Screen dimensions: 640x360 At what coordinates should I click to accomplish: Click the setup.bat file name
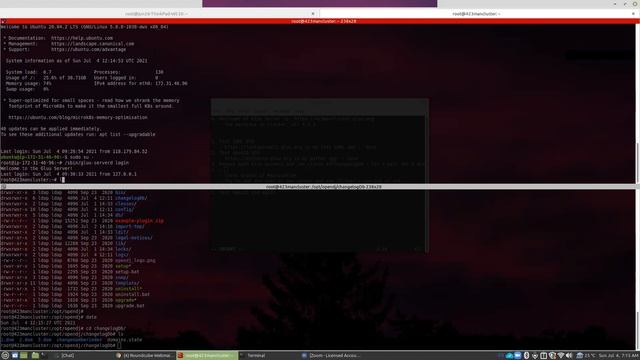[127, 271]
